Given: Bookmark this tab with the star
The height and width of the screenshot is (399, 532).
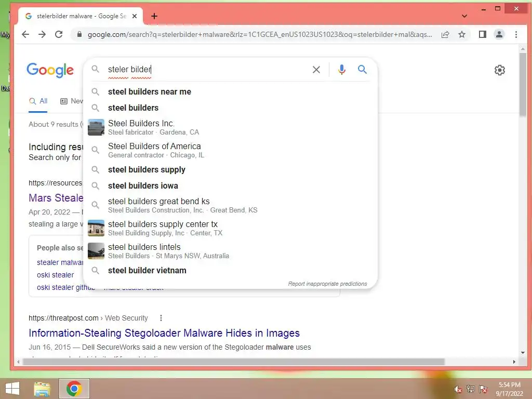Looking at the screenshot, I should pyautogui.click(x=462, y=34).
